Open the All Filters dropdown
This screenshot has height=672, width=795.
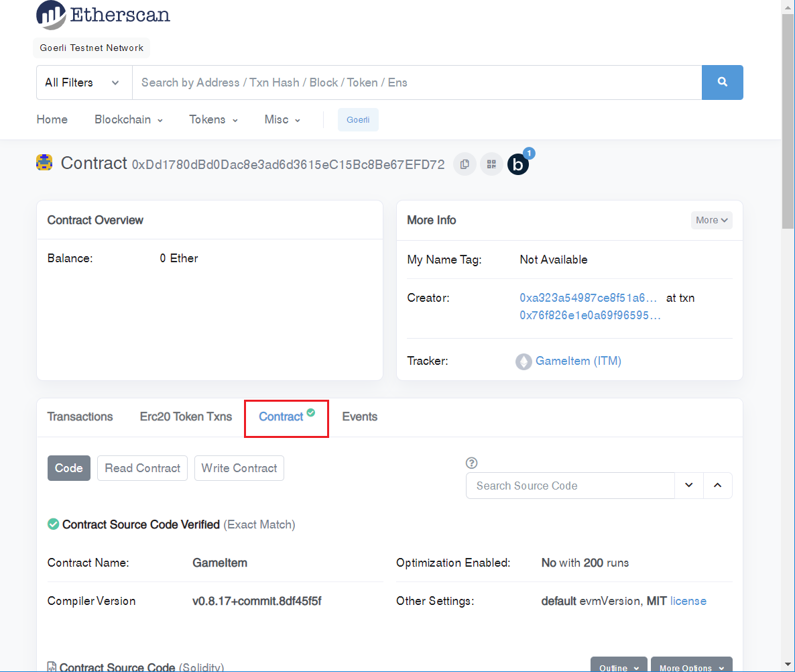tap(83, 82)
